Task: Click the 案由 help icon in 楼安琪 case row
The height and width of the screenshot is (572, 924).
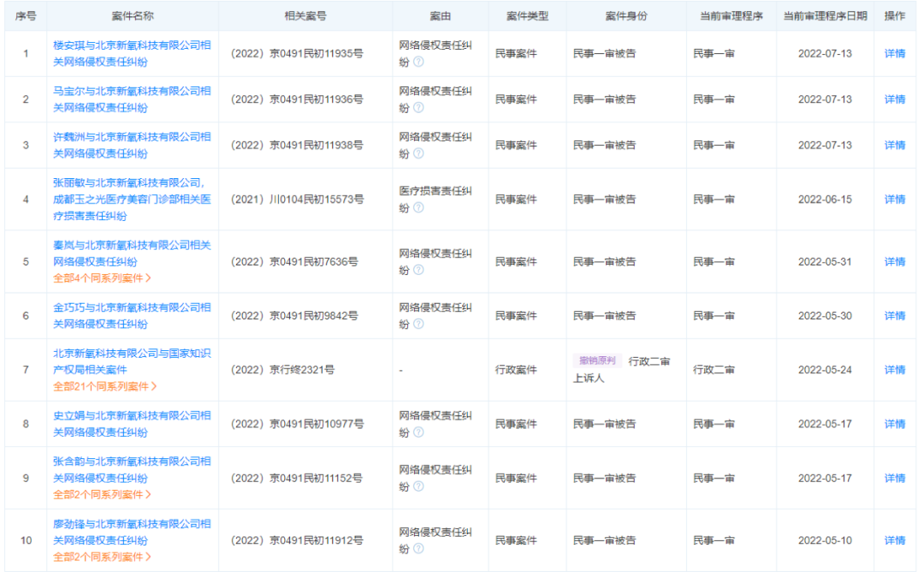Action: click(418, 63)
